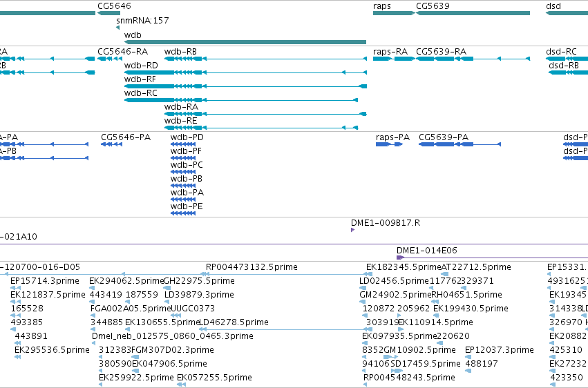The width and height of the screenshot is (588, 388).
Task: Click the 220620 EST label
Action: [x=453, y=336]
